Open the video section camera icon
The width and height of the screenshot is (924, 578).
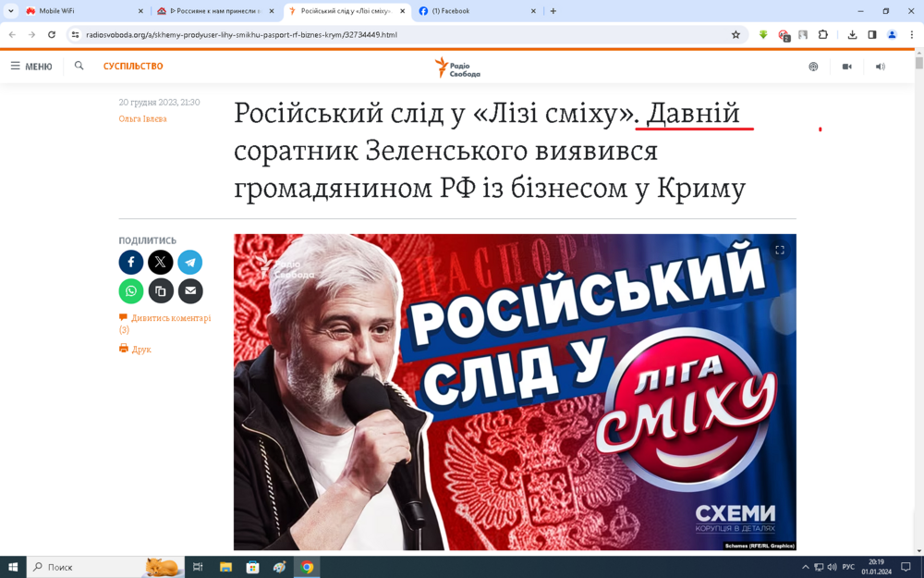(846, 66)
